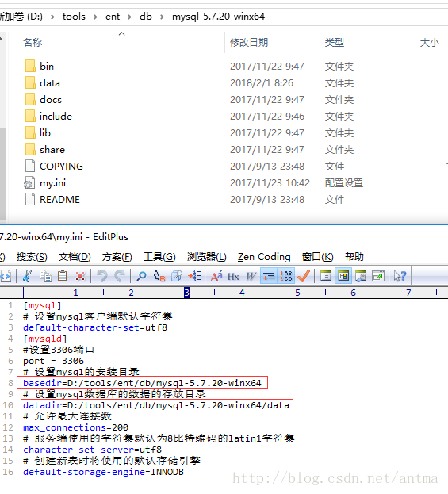Select the bin folder in Explorer
The width and height of the screenshot is (448, 494).
47,66
